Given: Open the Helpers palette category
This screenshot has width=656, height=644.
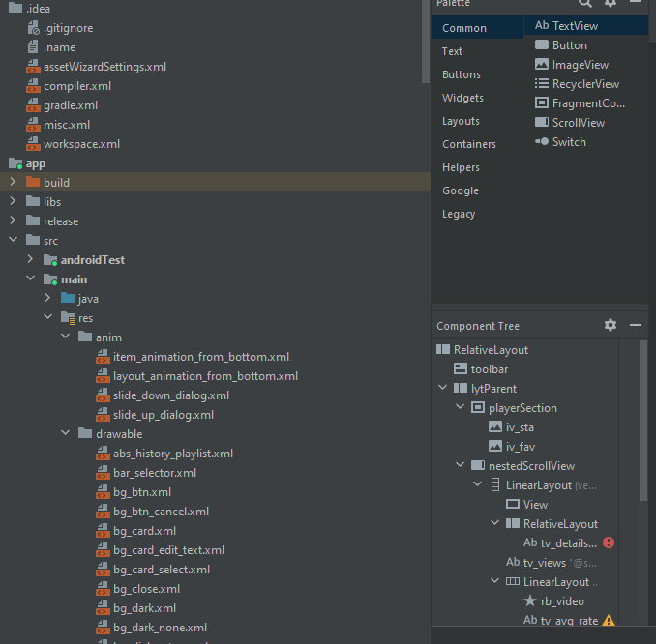Looking at the screenshot, I should pyautogui.click(x=461, y=167).
